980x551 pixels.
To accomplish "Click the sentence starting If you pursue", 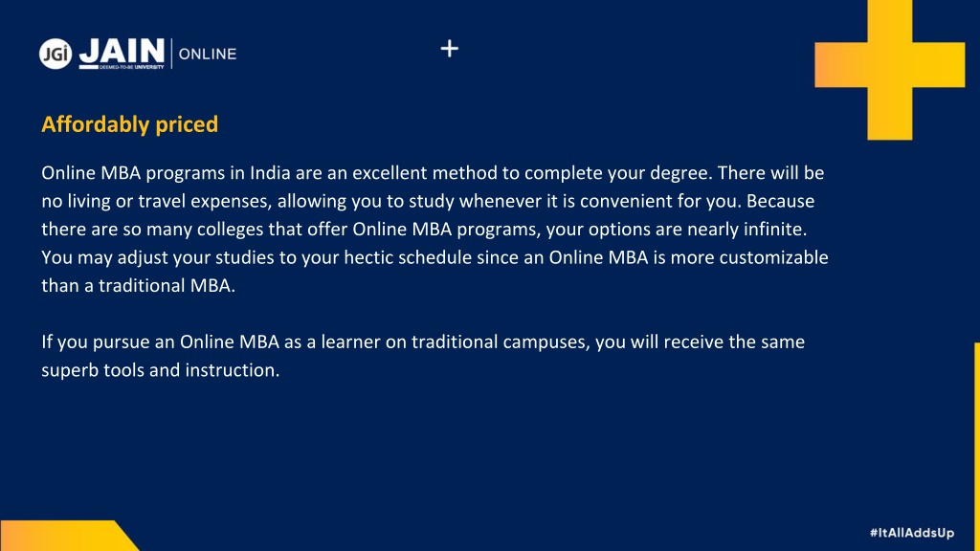I will point(423,356).
